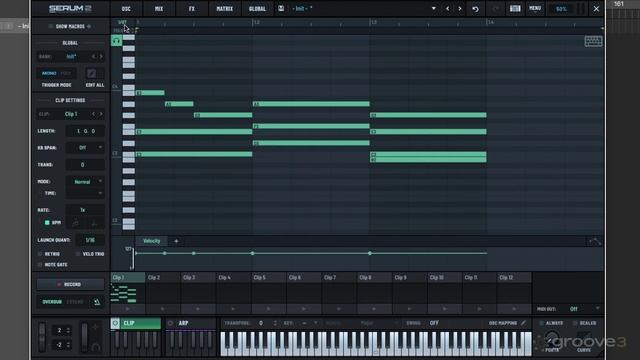Image resolution: width=640 pixels, height=360 pixels.
Task: Switch to the MIX tab
Action: click(x=159, y=9)
